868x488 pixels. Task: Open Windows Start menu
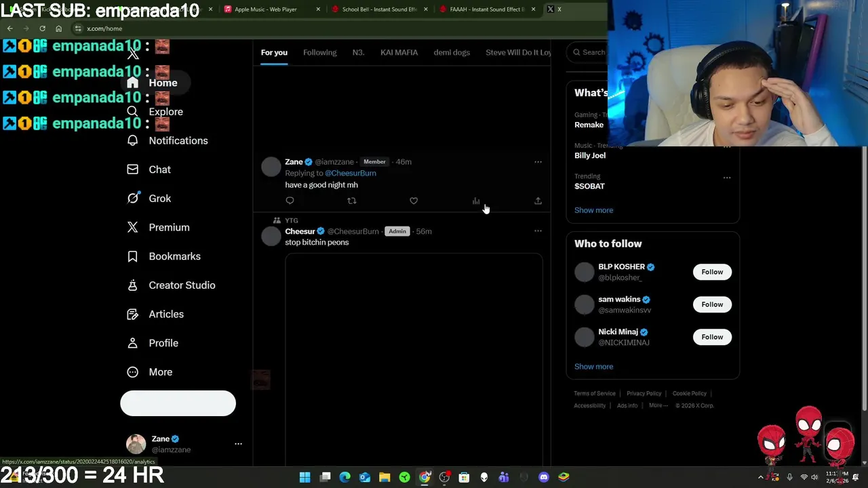pos(304,477)
